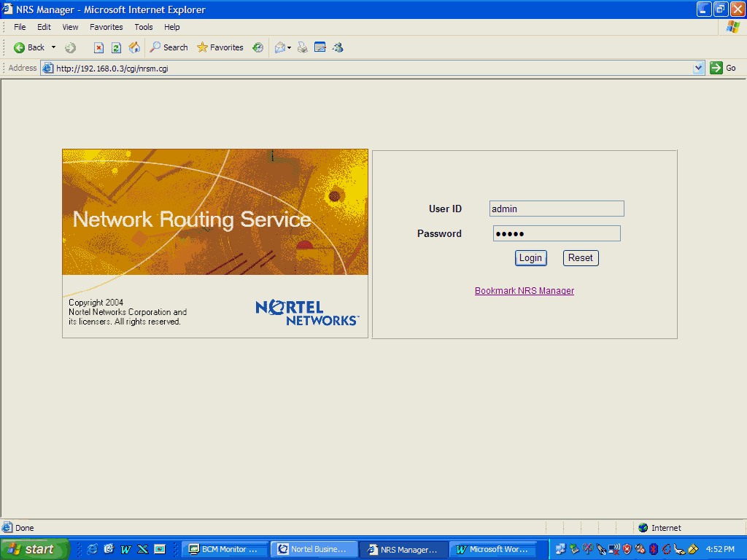Click the Copyright 2004 text
Image resolution: width=747 pixels, height=560 pixels.
coord(96,303)
